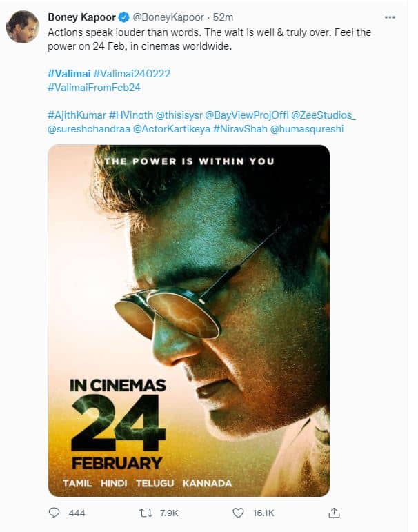This screenshot has width=418, height=532.
Task: Open the share tweet icon
Action: (335, 513)
